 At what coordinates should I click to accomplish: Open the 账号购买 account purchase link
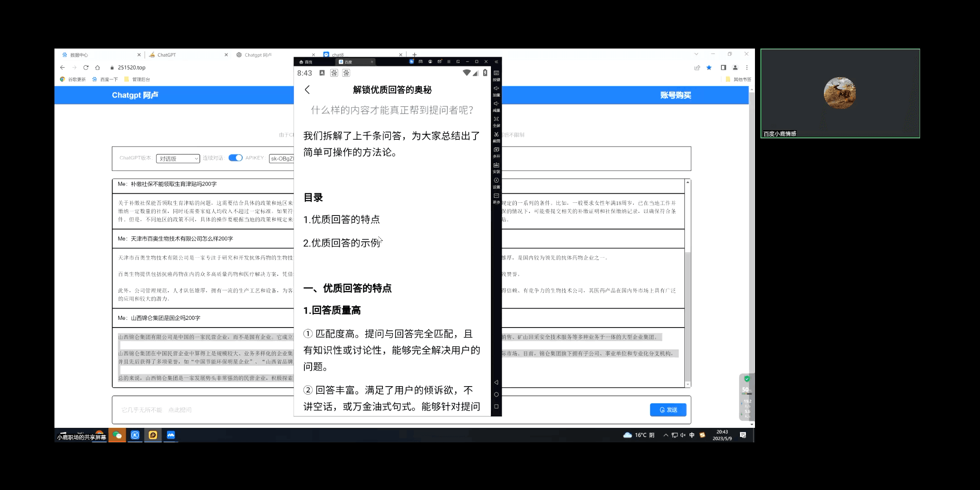point(676,95)
